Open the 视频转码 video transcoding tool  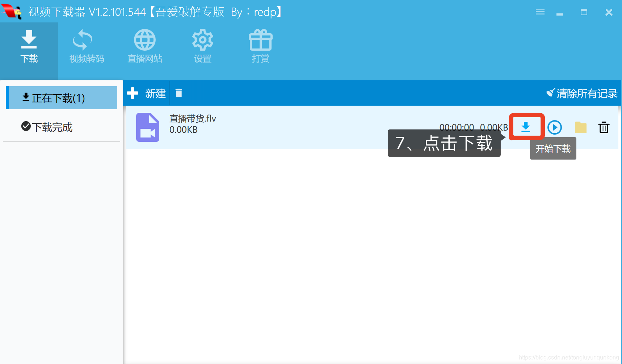click(x=87, y=46)
